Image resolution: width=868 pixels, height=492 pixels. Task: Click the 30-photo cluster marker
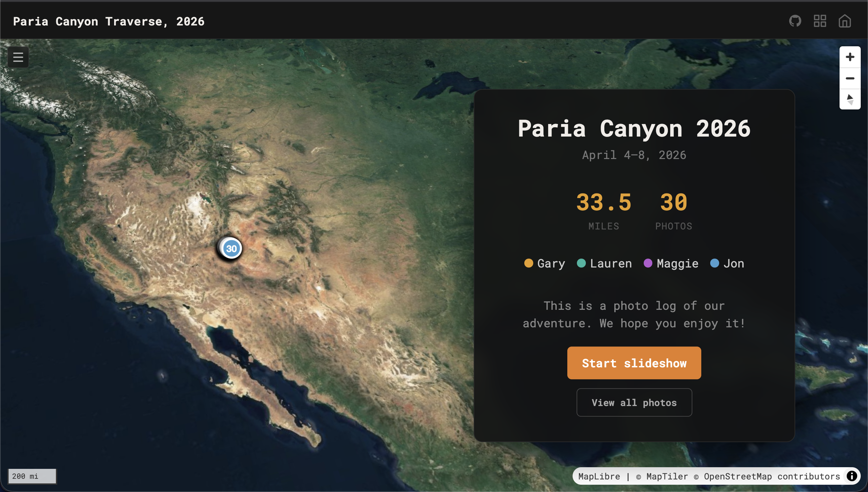coord(232,248)
